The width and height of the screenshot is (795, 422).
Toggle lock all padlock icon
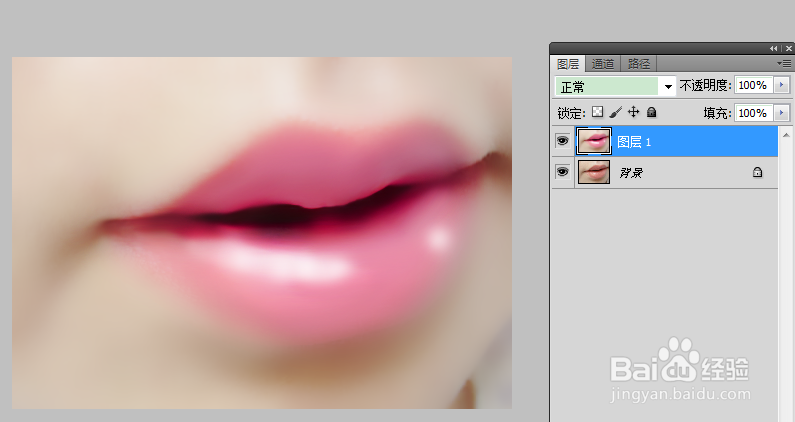pos(652,112)
